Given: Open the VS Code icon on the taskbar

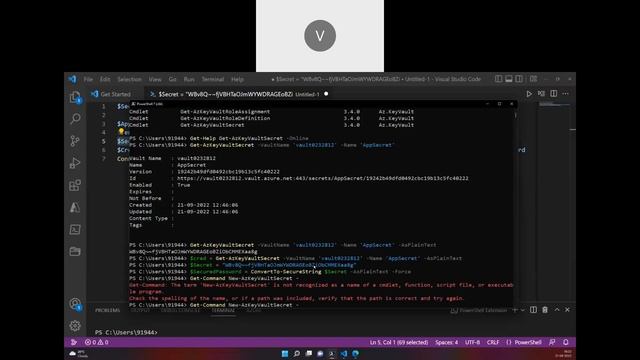Looking at the screenshot, I should pos(344,353).
